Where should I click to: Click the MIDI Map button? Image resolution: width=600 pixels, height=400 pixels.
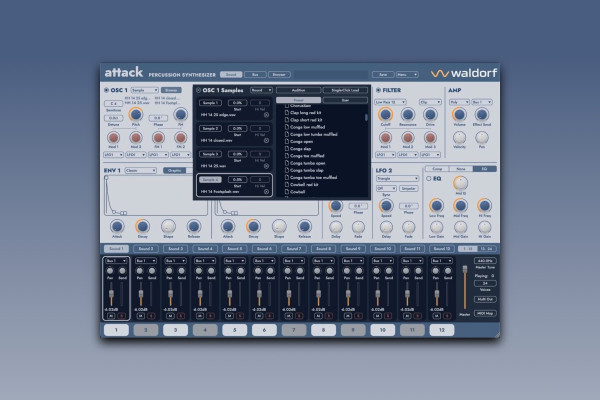pyautogui.click(x=485, y=313)
